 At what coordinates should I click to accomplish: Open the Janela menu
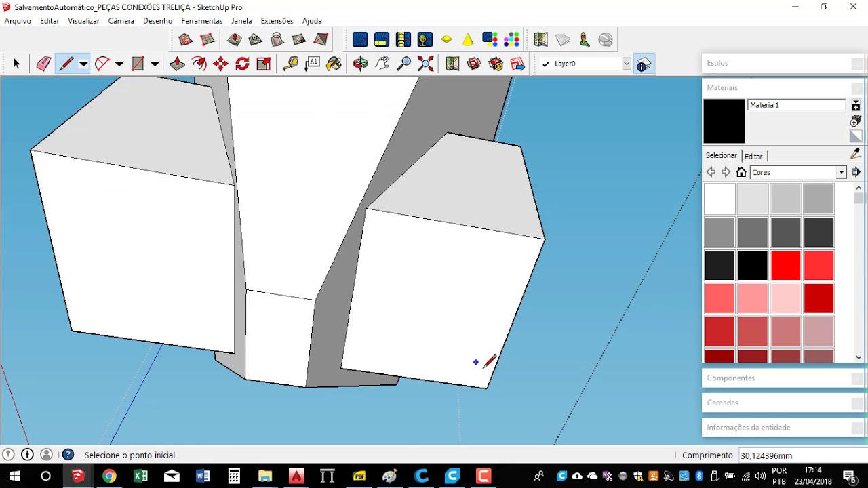pos(241,21)
